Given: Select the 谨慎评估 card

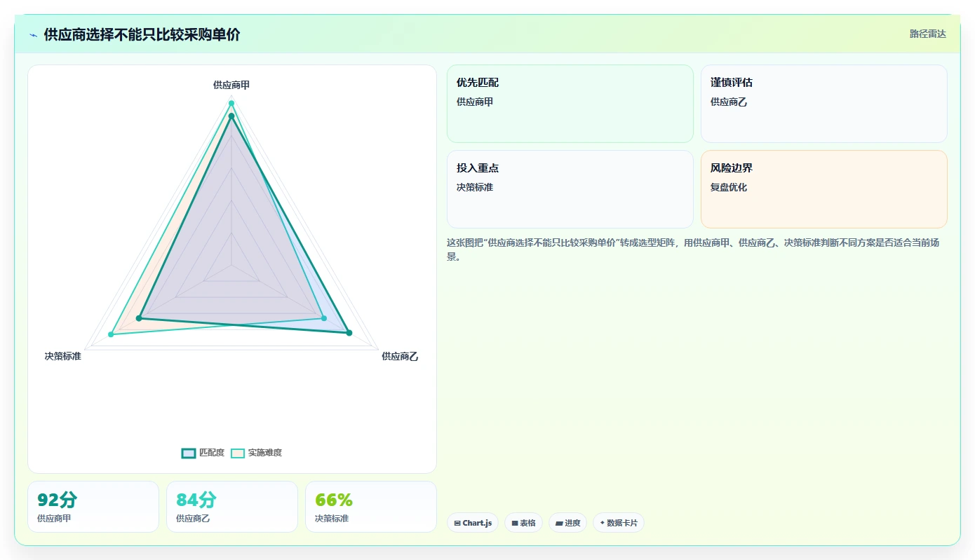Looking at the screenshot, I should tap(824, 104).
